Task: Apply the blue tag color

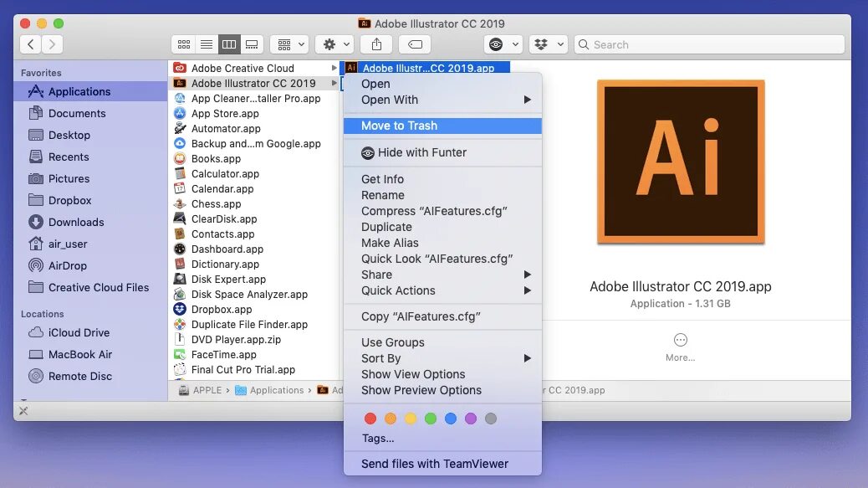Action: [451, 419]
